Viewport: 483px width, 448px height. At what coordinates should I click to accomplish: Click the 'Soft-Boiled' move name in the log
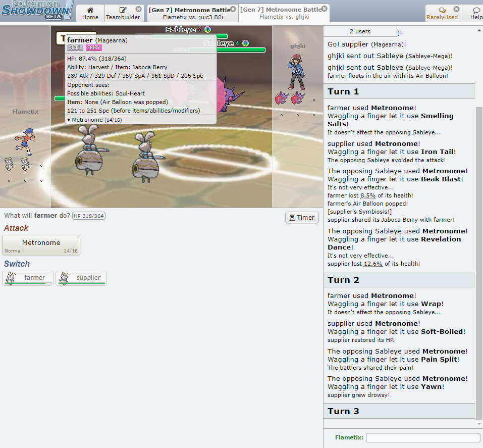[x=442, y=332]
